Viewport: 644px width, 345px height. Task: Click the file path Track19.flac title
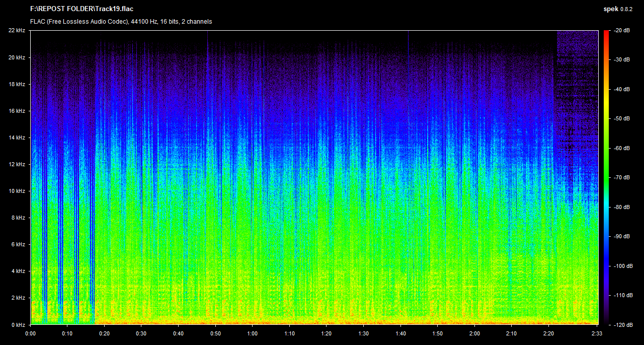(x=82, y=9)
